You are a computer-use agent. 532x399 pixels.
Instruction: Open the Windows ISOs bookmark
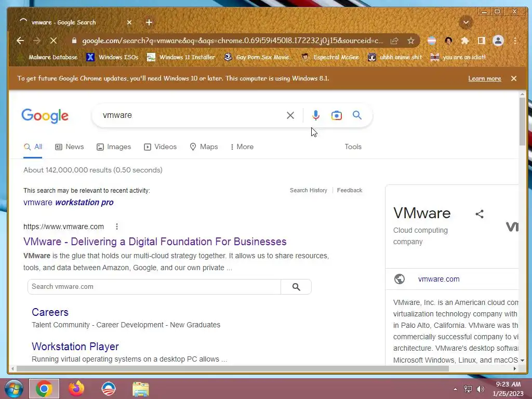tap(113, 57)
